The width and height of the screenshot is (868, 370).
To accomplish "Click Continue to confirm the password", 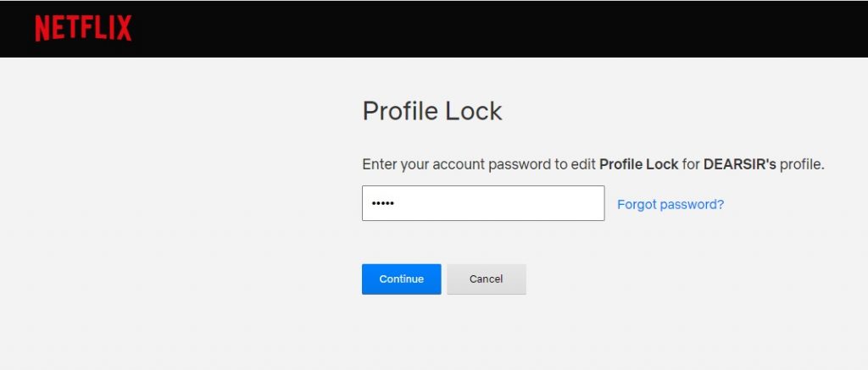I will pos(401,279).
